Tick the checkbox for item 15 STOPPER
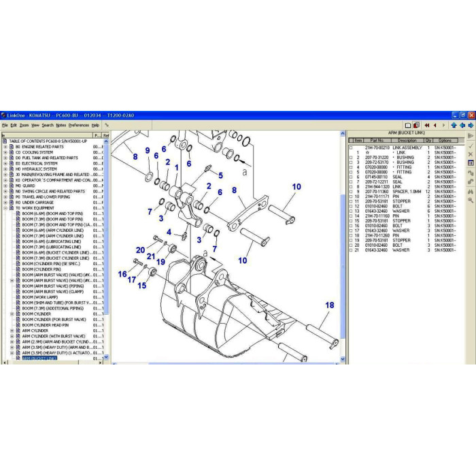 pos(351,221)
